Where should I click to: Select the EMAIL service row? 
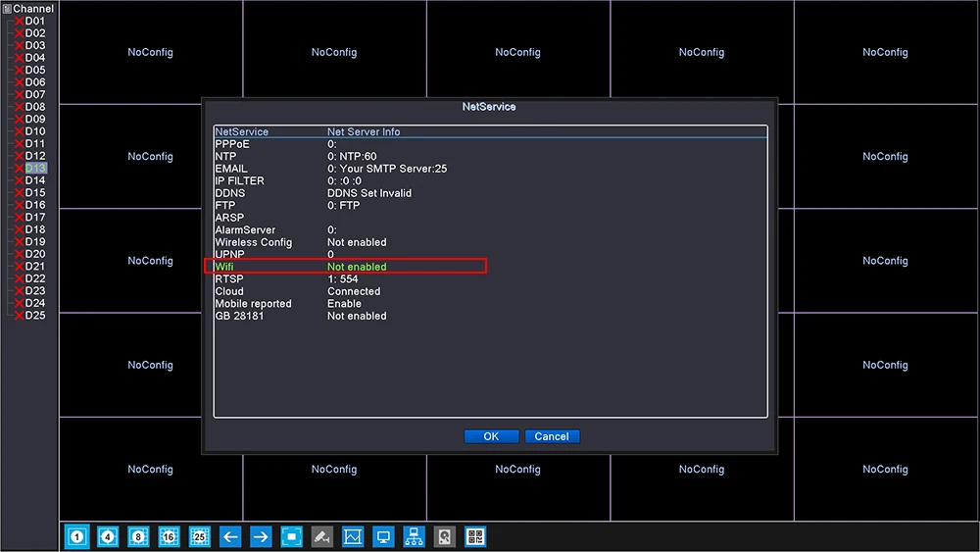491,169
